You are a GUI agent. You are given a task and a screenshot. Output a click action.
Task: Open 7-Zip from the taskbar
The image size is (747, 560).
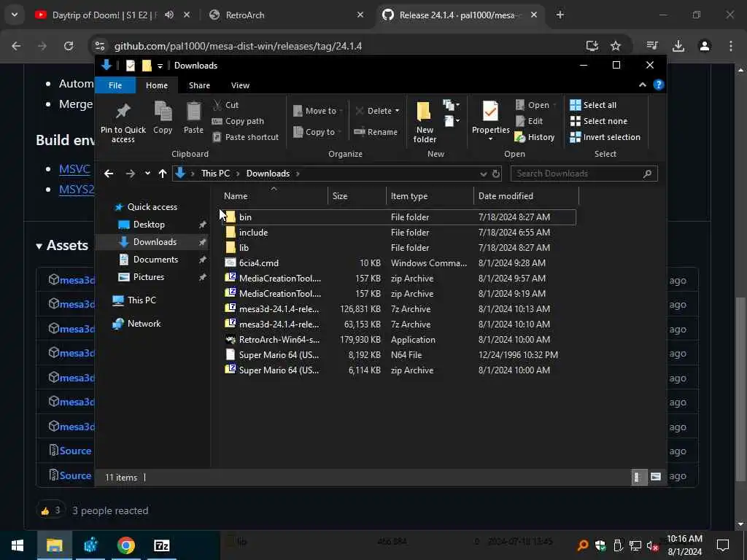click(161, 545)
